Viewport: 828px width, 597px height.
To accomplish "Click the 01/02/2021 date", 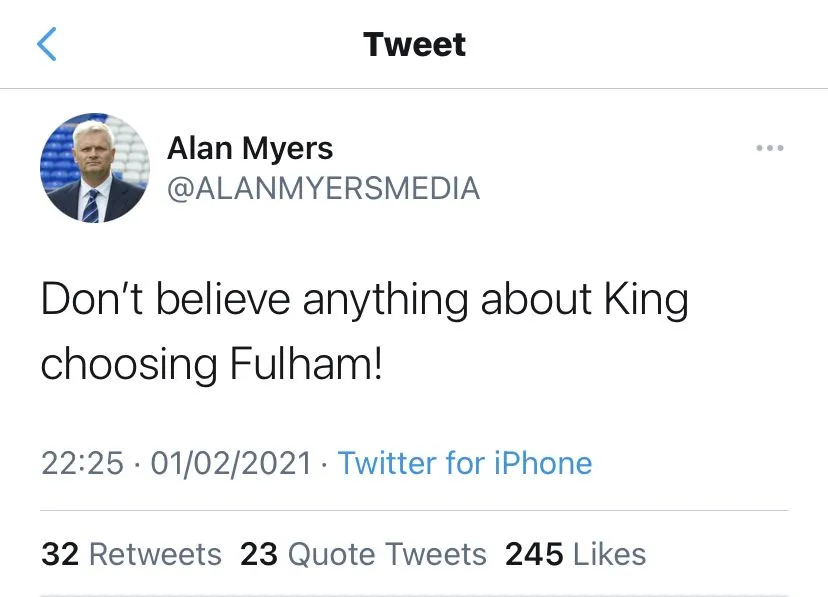I will coord(230,463).
